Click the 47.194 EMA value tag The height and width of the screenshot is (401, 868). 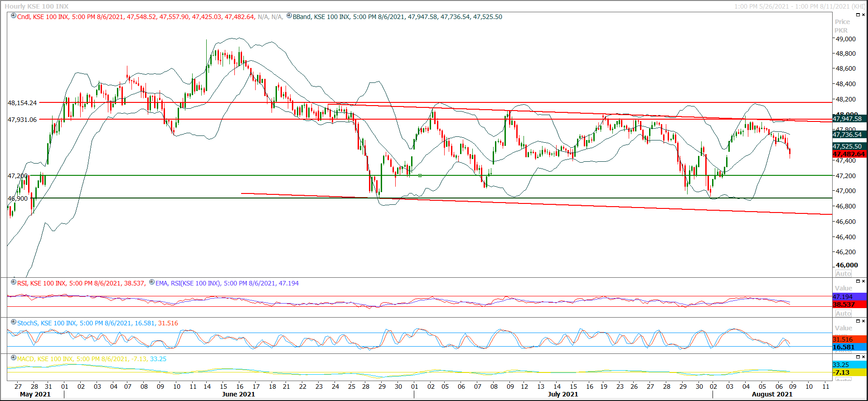pyautogui.click(x=849, y=297)
